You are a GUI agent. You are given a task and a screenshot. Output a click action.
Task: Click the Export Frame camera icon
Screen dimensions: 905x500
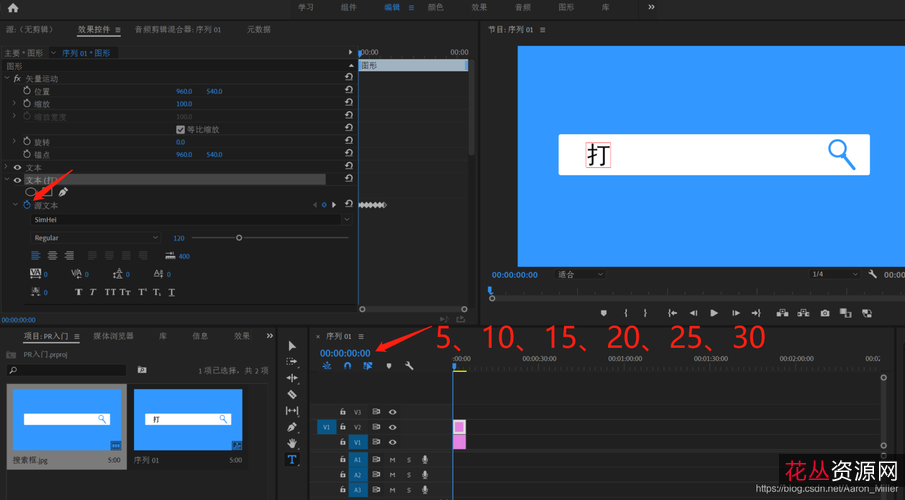(825, 313)
